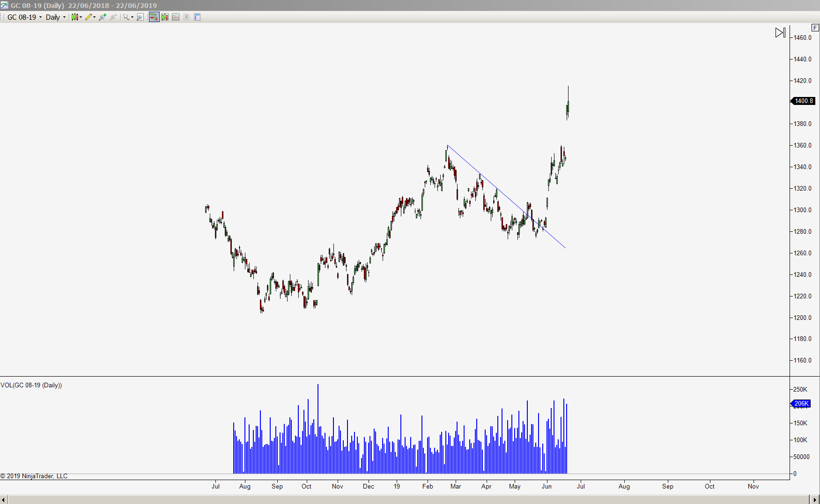820x504 pixels.
Task: Click the 250K volume axis label
Action: tap(800, 389)
